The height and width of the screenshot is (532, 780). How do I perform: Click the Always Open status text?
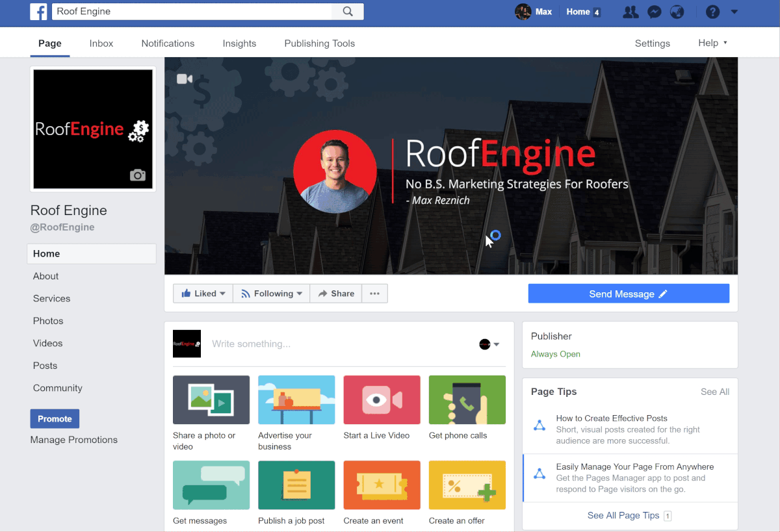(556, 354)
